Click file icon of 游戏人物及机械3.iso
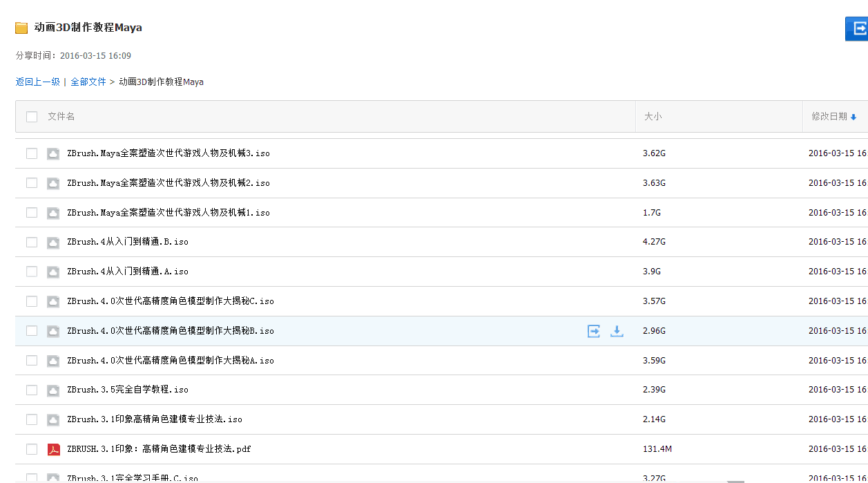868x483 pixels. point(53,153)
